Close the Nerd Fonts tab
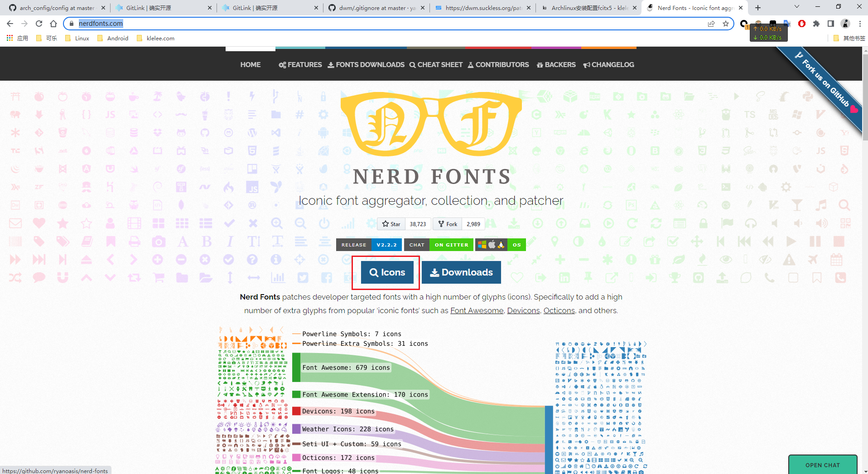 click(741, 8)
